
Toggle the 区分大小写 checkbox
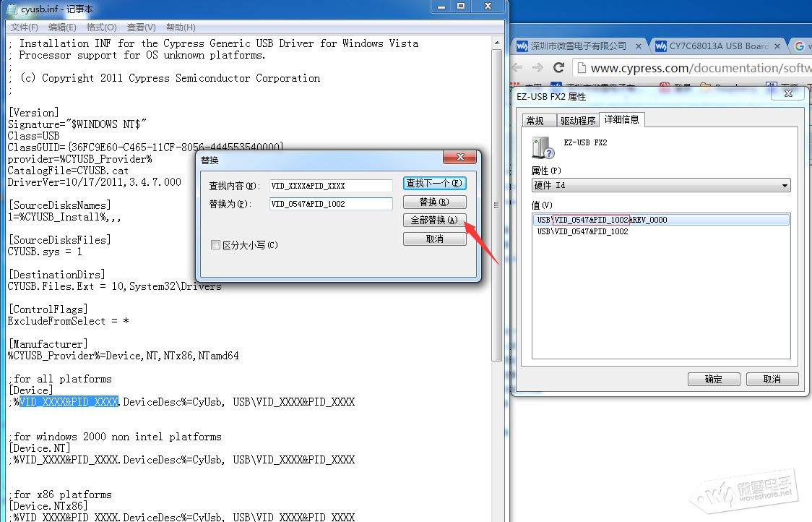coord(215,244)
